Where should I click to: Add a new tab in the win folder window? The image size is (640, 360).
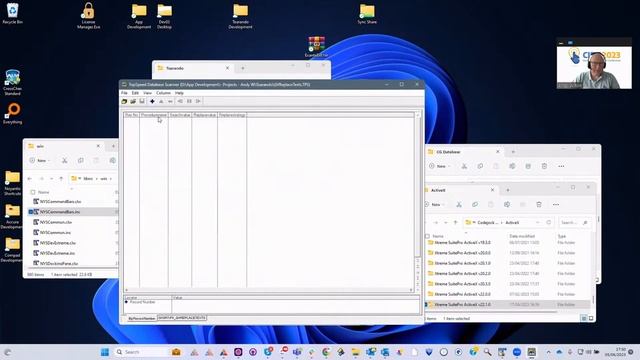(113, 146)
